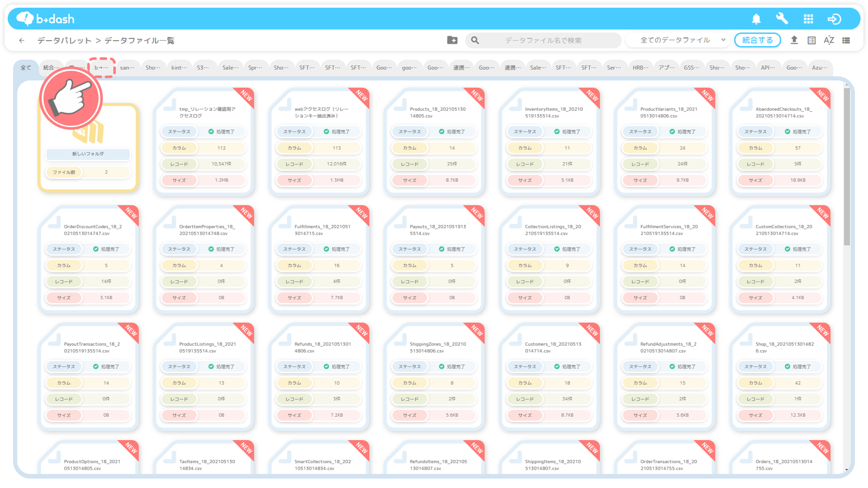The height and width of the screenshot is (488, 868).
Task: Open the Refunds_18_2021051301 csv card
Action: point(319,377)
